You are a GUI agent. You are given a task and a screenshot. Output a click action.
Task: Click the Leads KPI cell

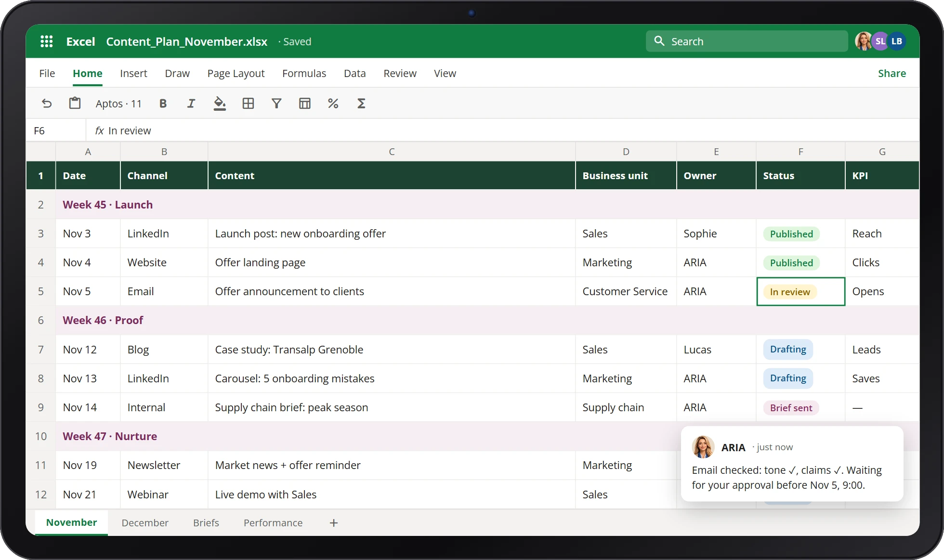tap(882, 350)
